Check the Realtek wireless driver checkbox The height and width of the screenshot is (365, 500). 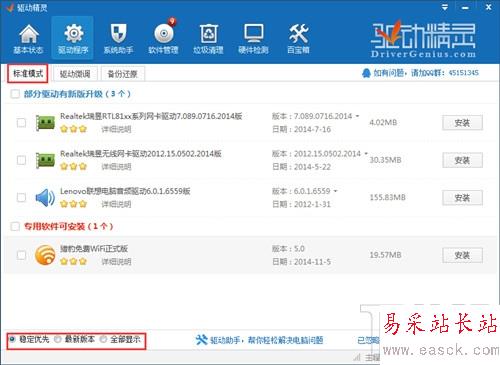click(21, 160)
